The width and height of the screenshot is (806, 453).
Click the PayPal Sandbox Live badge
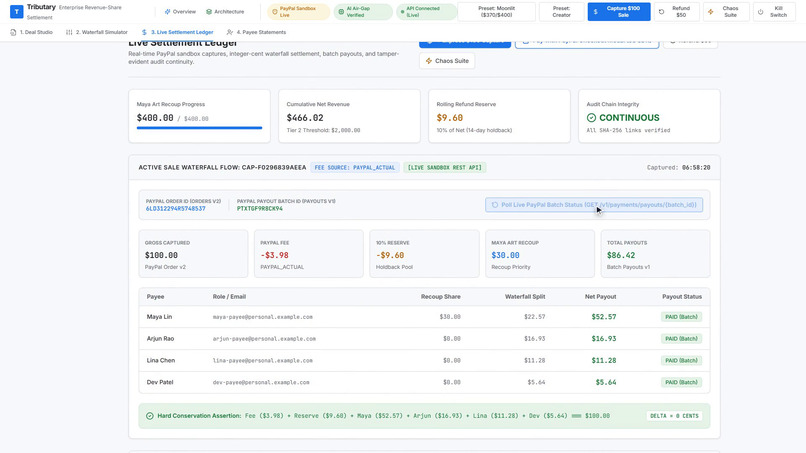tap(298, 11)
